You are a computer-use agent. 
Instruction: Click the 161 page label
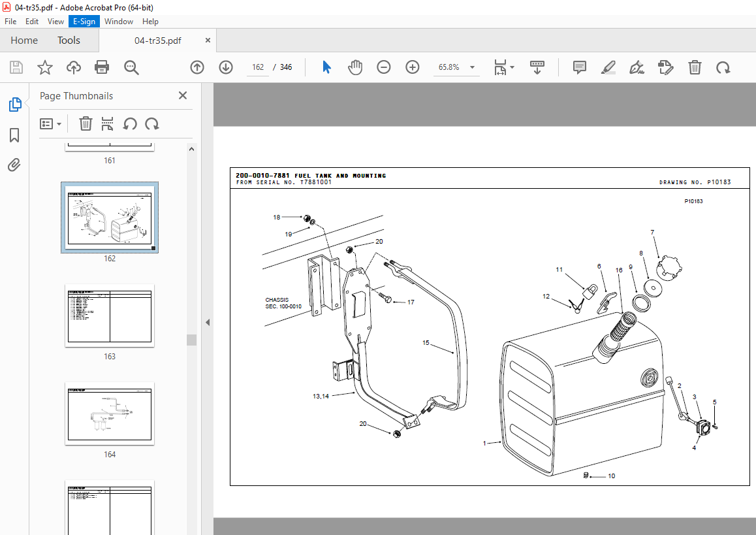coord(110,161)
